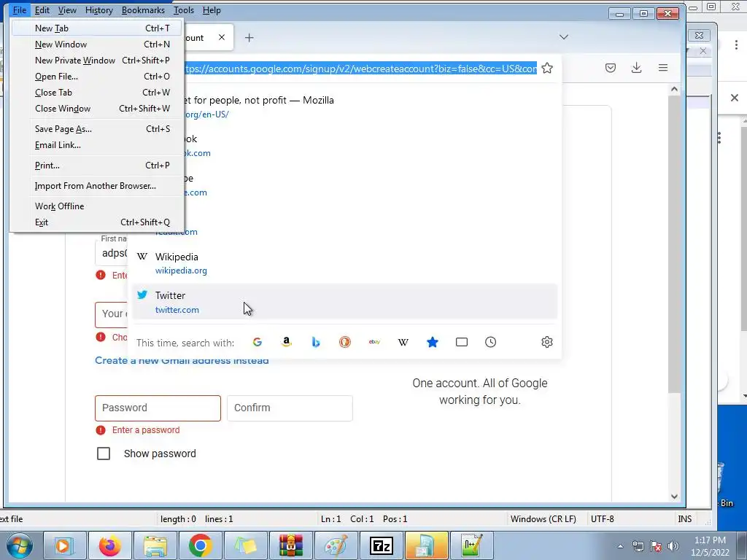The height and width of the screenshot is (560, 747).
Task: Choose New Window in the File menu
Action: tap(97, 44)
